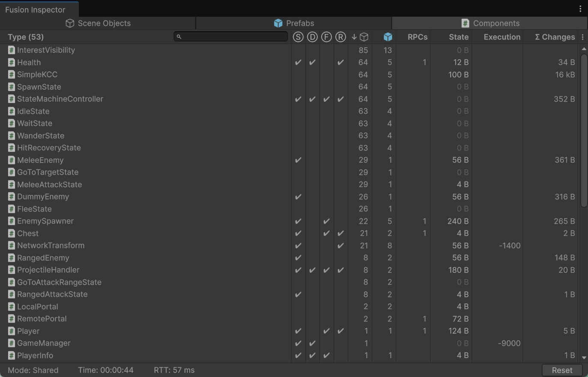This screenshot has width=588, height=377.
Task: Click the circled R column header icon
Action: coord(340,37)
